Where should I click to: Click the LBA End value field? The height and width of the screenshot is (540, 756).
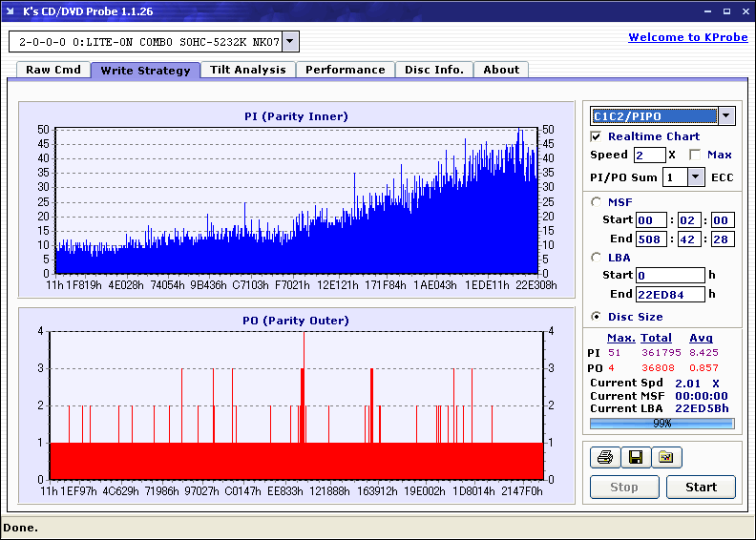tap(669, 294)
